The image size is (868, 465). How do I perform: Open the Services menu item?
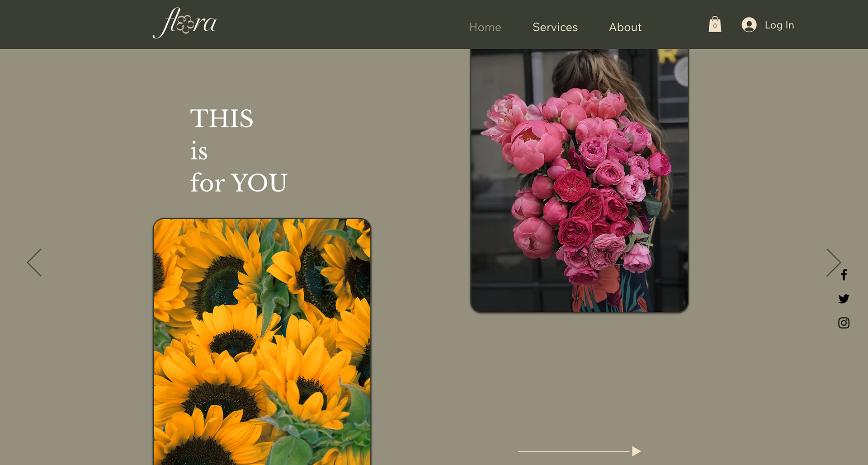click(555, 27)
